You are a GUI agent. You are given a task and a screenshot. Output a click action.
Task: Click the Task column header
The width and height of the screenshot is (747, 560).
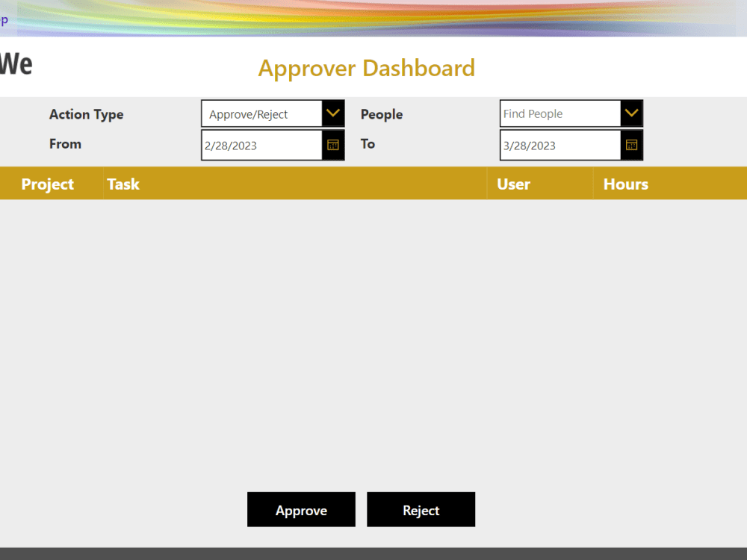point(123,184)
